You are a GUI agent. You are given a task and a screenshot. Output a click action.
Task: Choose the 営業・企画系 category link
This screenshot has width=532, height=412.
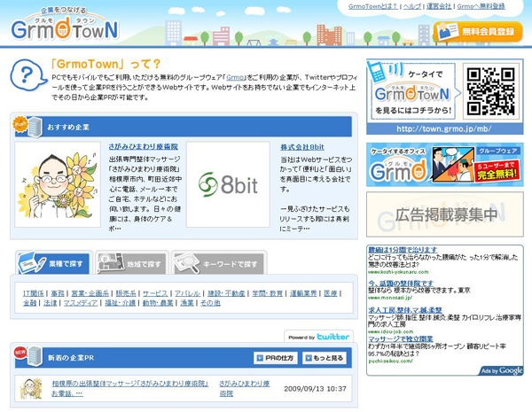(x=90, y=293)
